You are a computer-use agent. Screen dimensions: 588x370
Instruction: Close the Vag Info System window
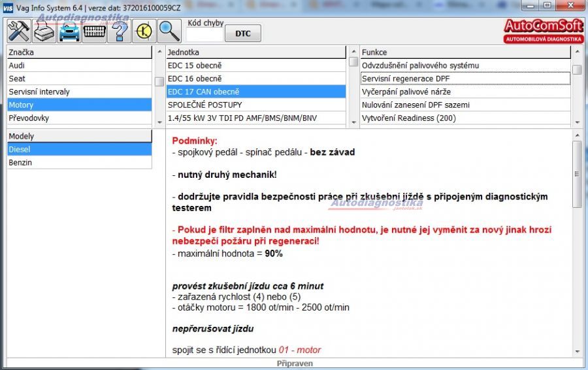point(570,6)
